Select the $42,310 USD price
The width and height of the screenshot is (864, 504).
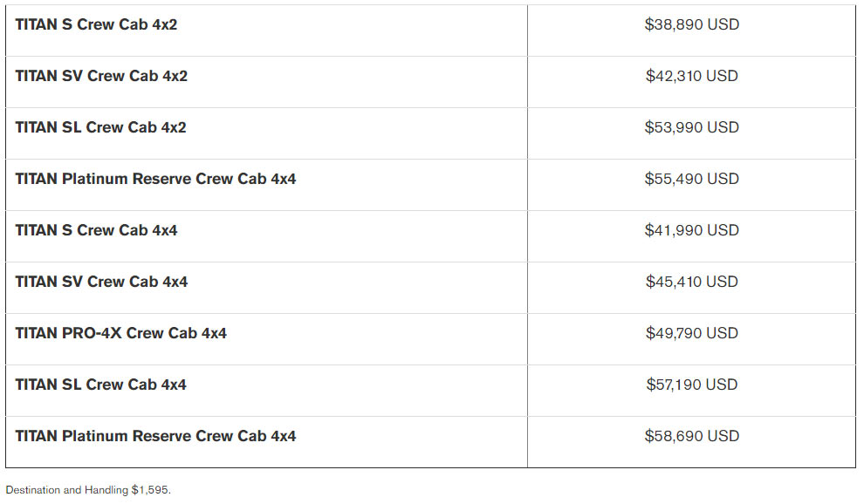tap(691, 76)
